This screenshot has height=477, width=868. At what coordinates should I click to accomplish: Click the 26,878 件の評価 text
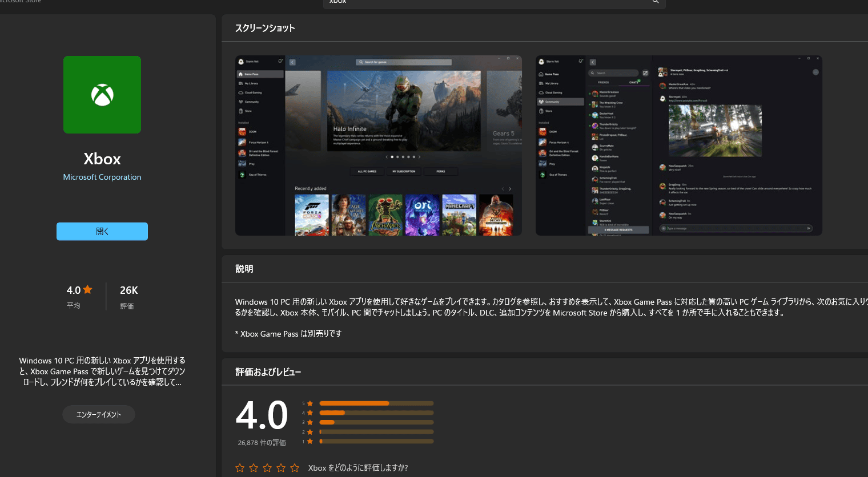point(262,443)
